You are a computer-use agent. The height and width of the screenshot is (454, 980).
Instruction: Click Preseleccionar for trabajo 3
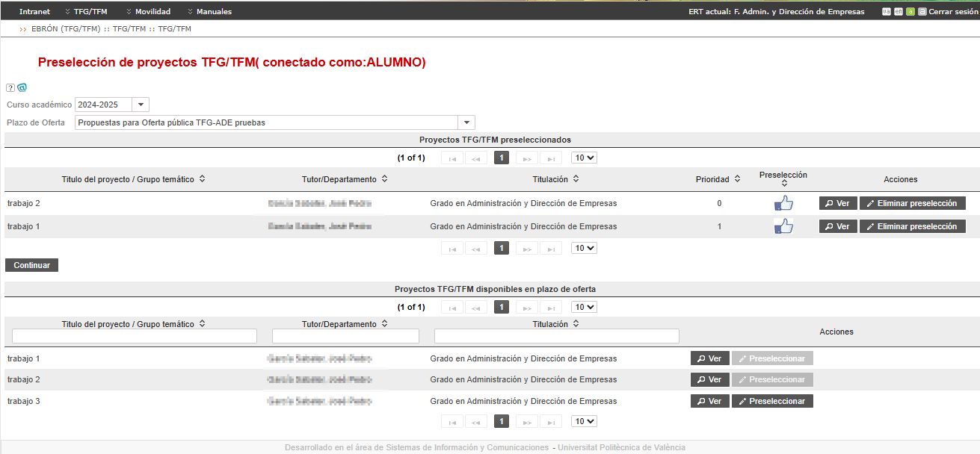point(772,401)
